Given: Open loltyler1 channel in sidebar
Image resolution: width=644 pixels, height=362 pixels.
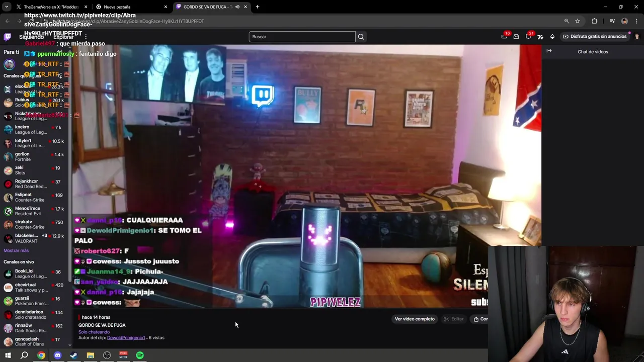Looking at the screenshot, I should (x=34, y=143).
